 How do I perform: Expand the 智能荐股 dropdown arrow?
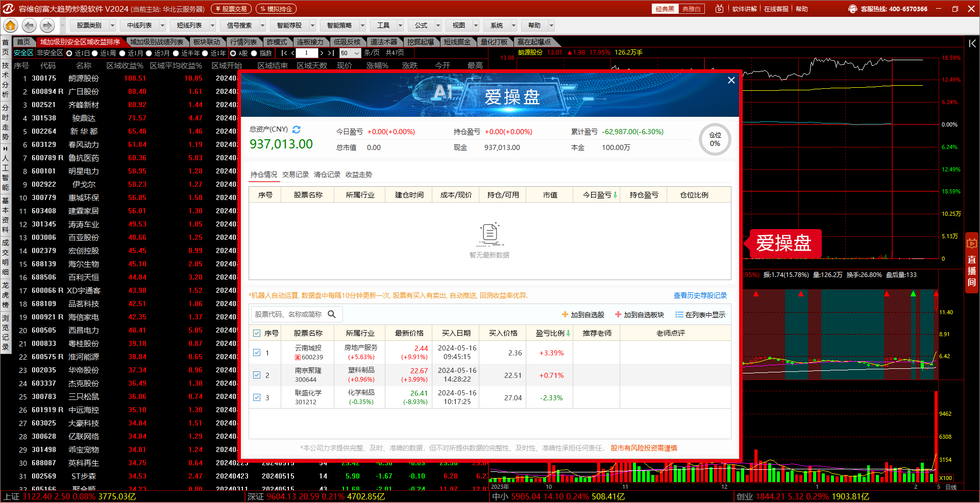(x=312, y=26)
